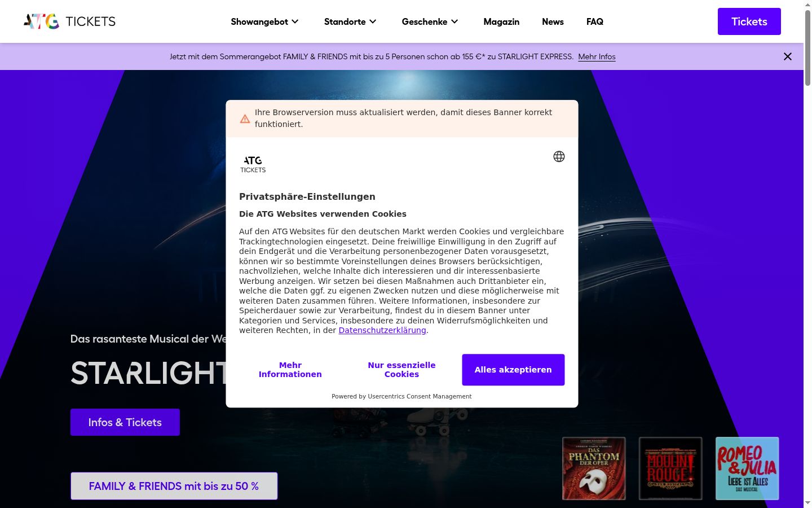Click the purple Tickets button in header
The width and height of the screenshot is (812, 508).
(x=749, y=21)
